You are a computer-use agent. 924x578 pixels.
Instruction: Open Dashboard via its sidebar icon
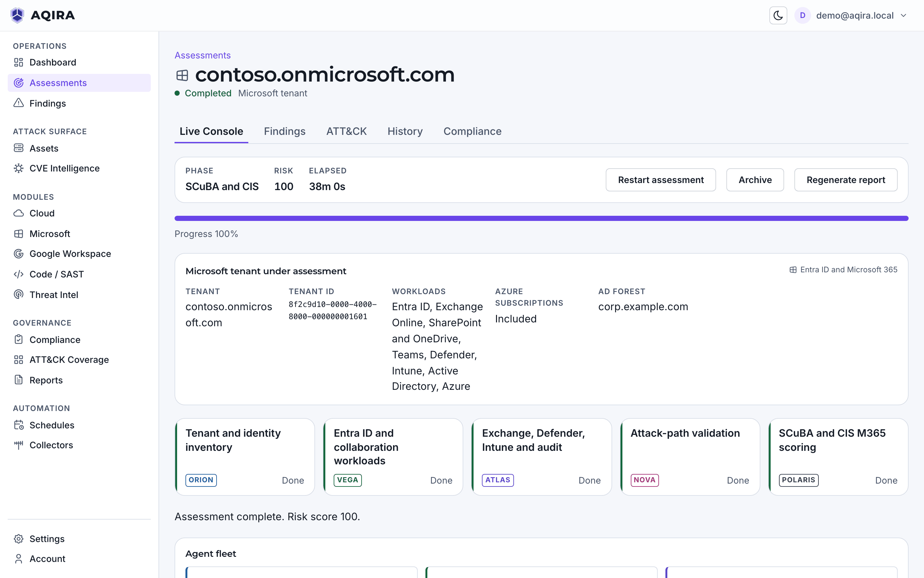point(18,62)
